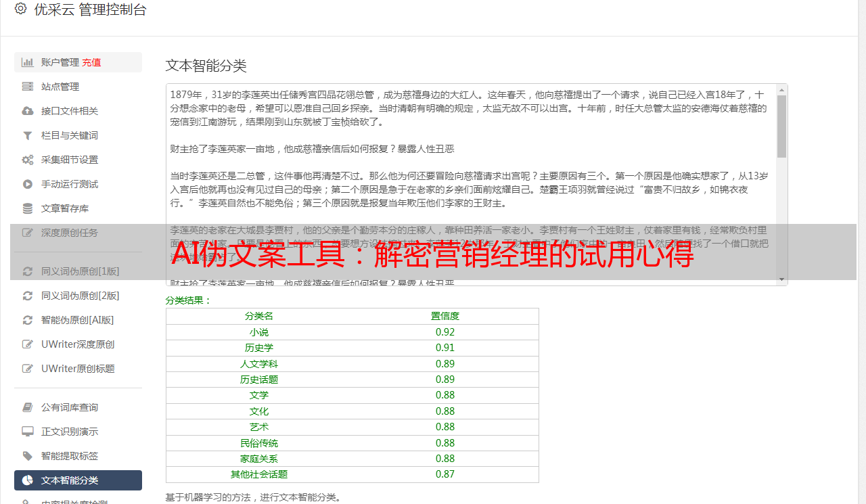Viewport: 866px width, 504px height.
Task: Click the text area scroll up arrow
Action: click(x=781, y=89)
